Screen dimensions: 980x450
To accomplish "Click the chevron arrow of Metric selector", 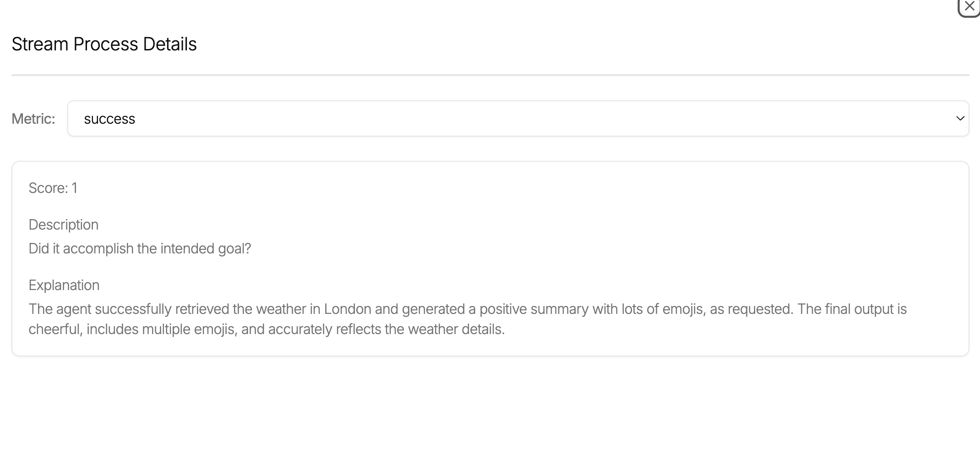I will [960, 119].
